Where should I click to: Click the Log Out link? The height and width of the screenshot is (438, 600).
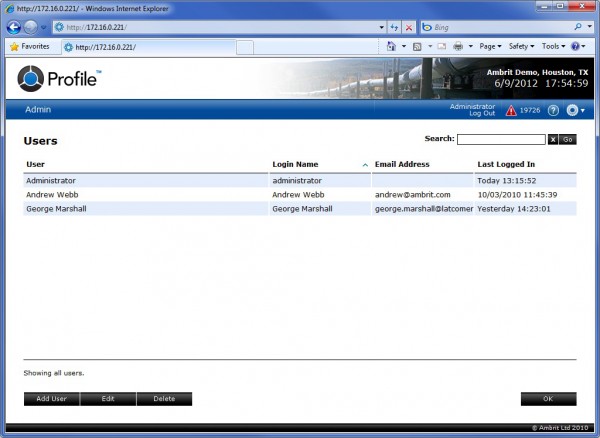point(482,113)
